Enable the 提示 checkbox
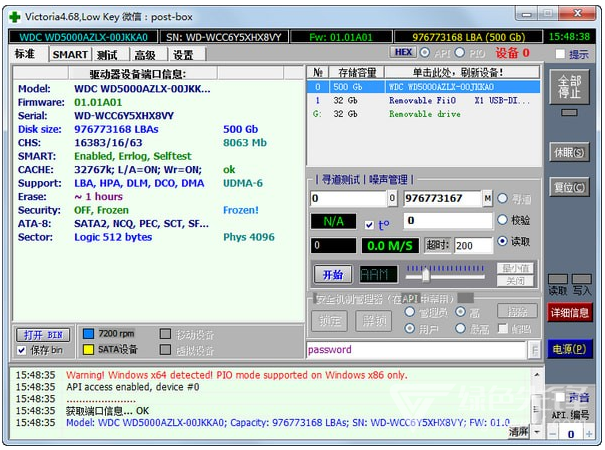This screenshot has width=605, height=450. pyautogui.click(x=560, y=54)
